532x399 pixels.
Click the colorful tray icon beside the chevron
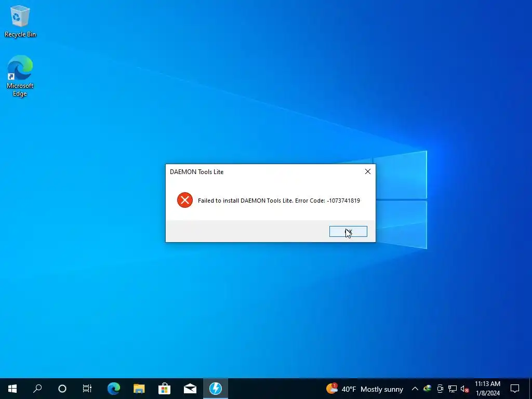click(x=427, y=389)
